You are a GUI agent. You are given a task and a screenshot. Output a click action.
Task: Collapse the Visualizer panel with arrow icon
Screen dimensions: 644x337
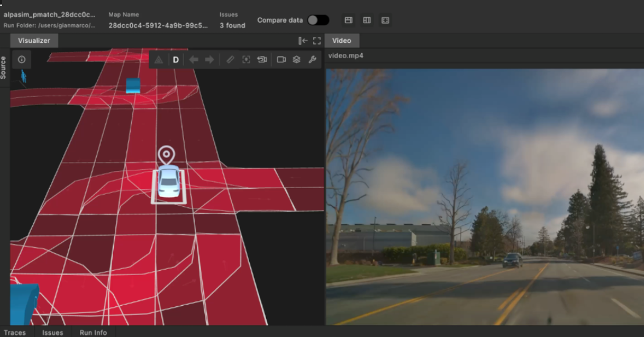(x=303, y=41)
